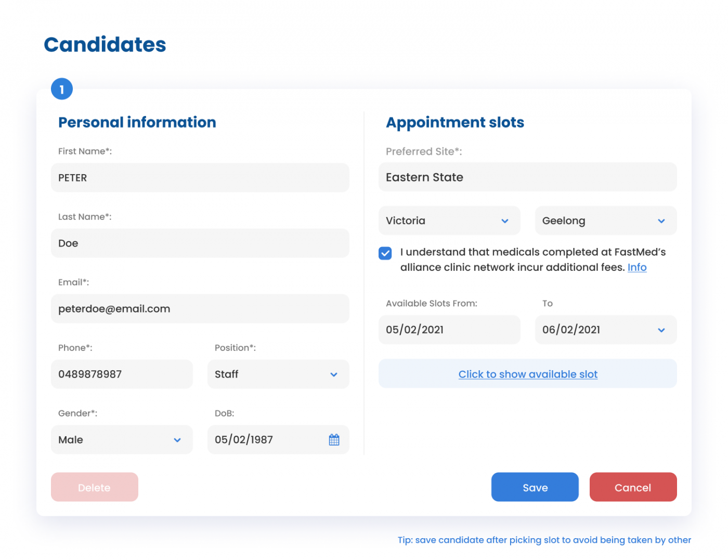Click the Delete button

[94, 487]
